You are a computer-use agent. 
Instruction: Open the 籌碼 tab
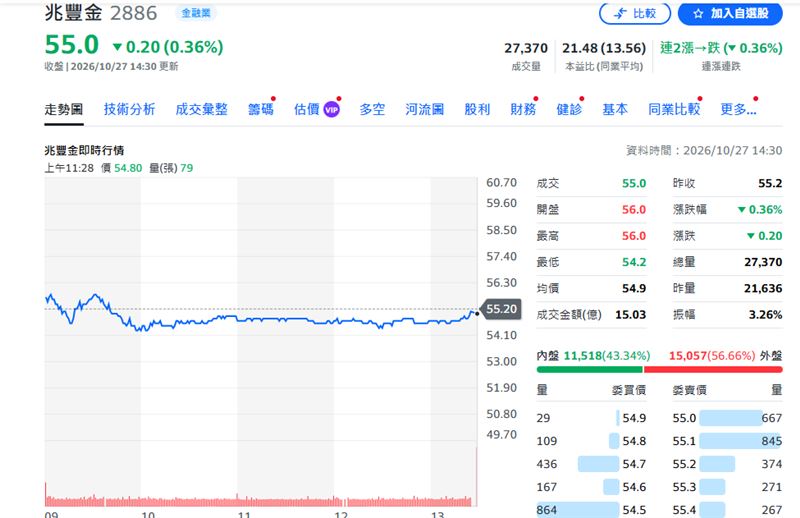[x=261, y=109]
